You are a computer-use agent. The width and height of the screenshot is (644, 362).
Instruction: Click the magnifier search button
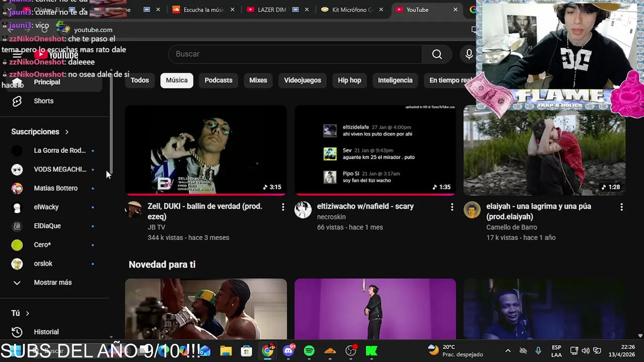point(437,54)
